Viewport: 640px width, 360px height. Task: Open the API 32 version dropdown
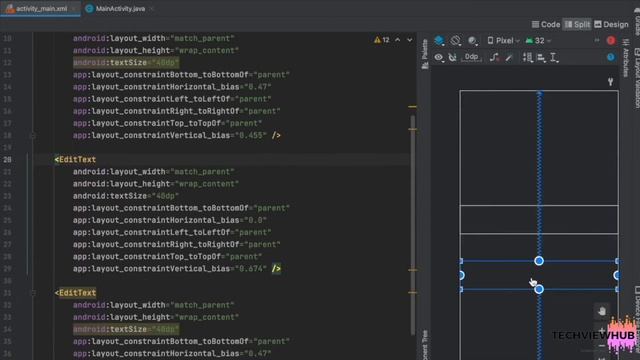click(538, 40)
